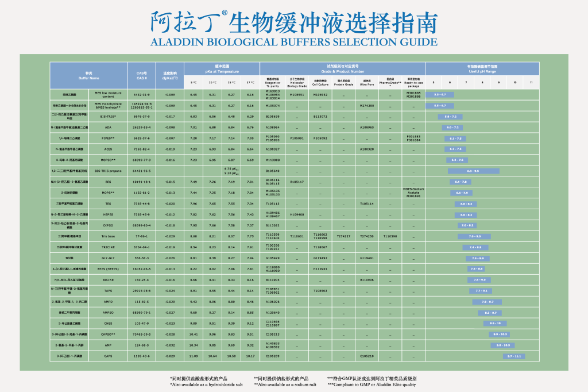Screen dimensions: 588x392
Task: Click the 'Tris base' buffer name
Action: 108,236
